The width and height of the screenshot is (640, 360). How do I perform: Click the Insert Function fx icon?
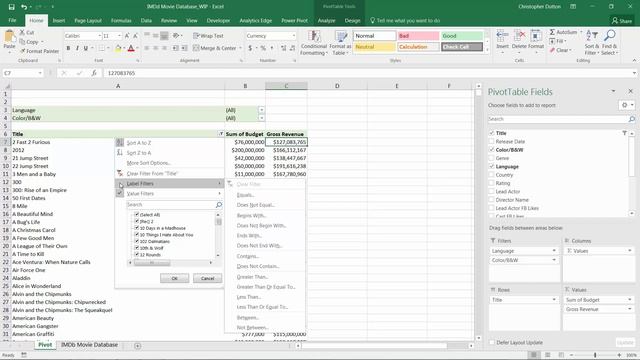(x=94, y=73)
